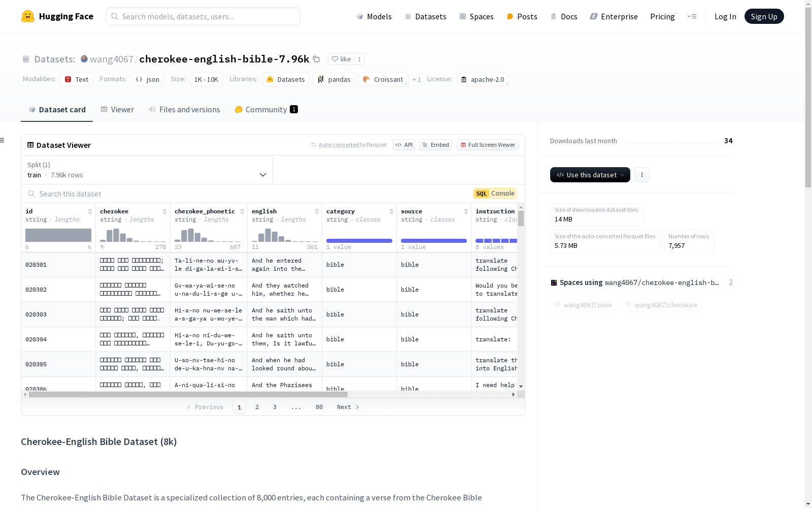This screenshot has width=812, height=508.
Task: Open the Croissant library dropdown
Action: (x=383, y=79)
